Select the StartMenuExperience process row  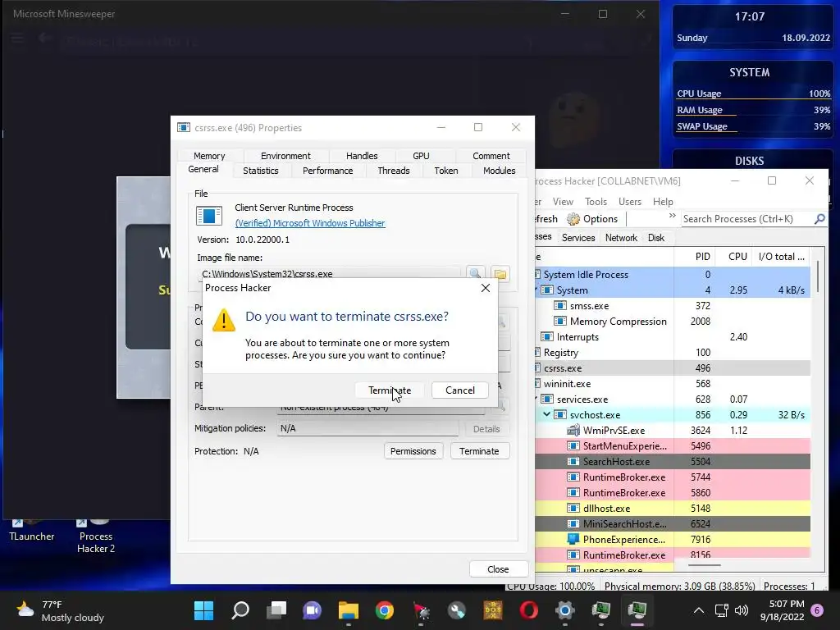[673, 445]
